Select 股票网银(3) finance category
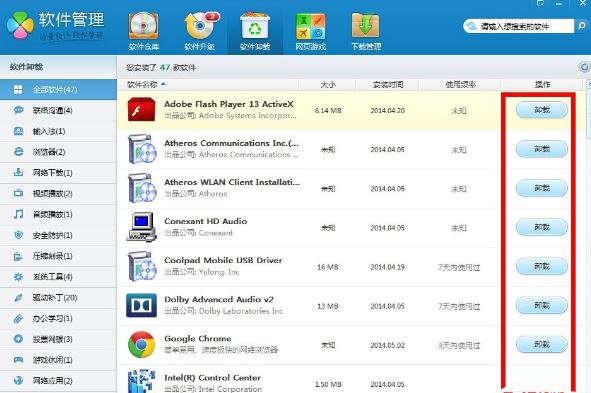Screen dimensions: 591x393 coord(58,339)
